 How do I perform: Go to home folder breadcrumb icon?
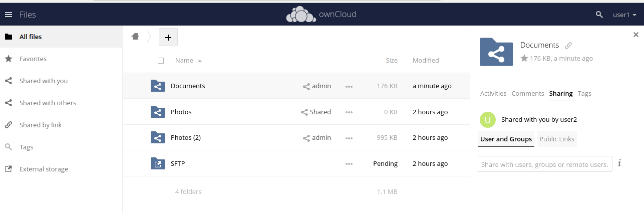(x=135, y=36)
